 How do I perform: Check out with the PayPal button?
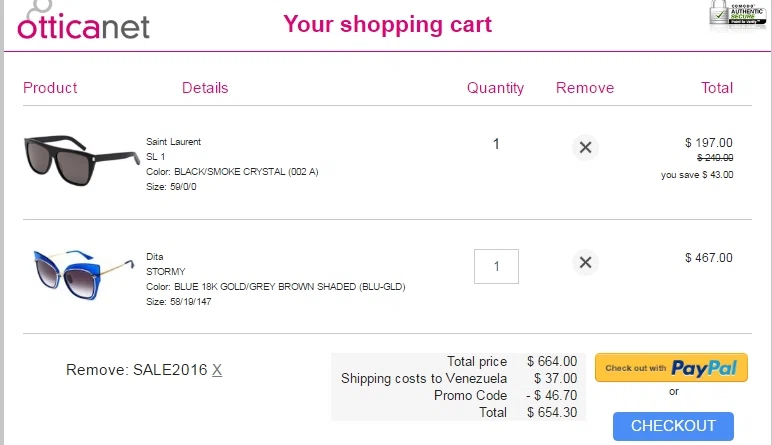click(671, 368)
